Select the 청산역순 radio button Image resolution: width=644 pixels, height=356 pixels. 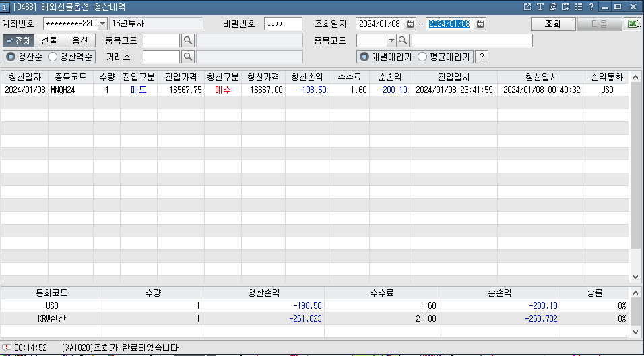pyautogui.click(x=52, y=57)
